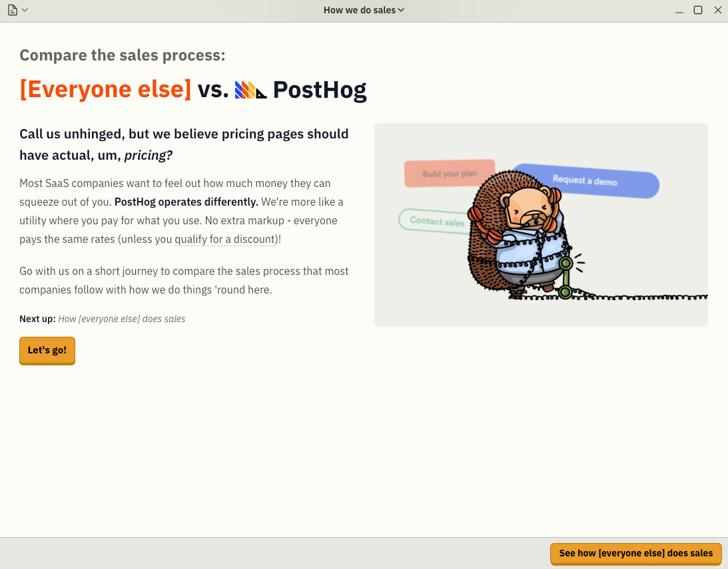Click the 'Request a demo' pill in illustration
Viewport: 728px width, 569px height.
(586, 181)
